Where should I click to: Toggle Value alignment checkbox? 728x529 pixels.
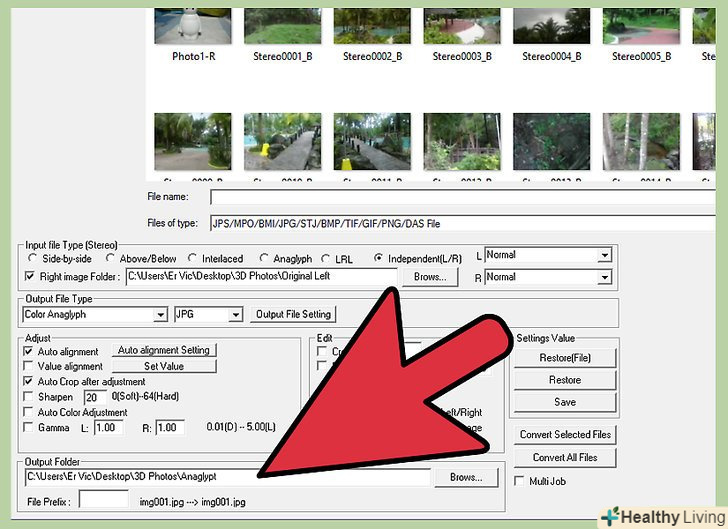(28, 366)
